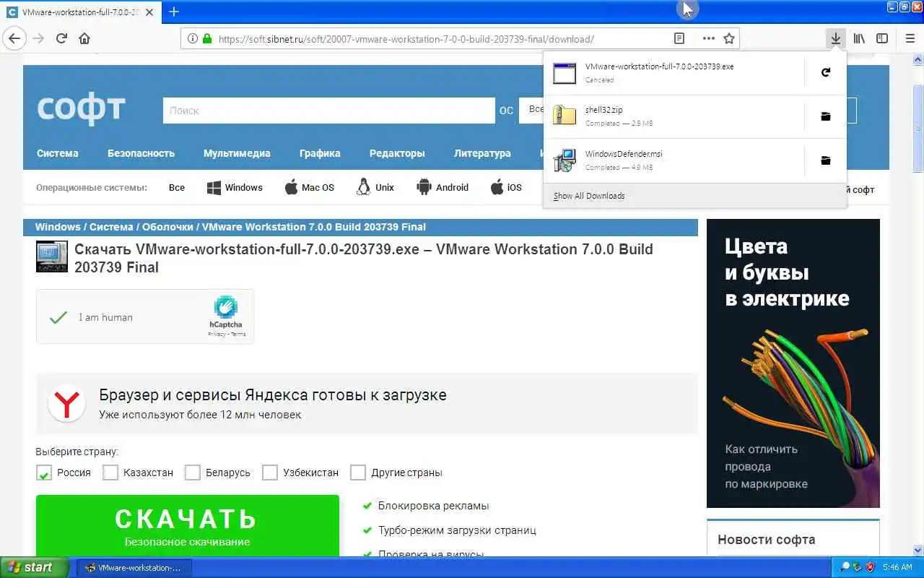Show site information icon in address bar

tap(193, 39)
